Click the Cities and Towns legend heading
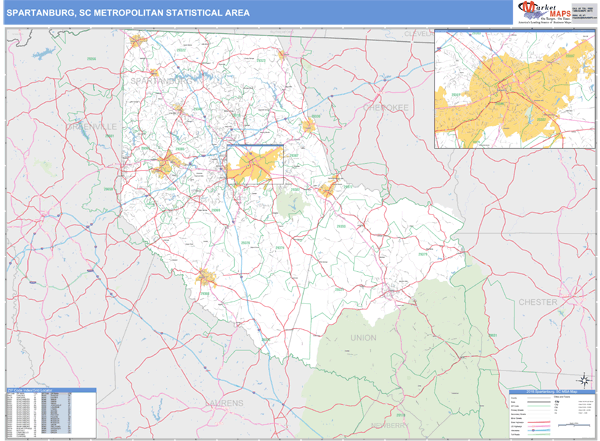 pos(562,397)
